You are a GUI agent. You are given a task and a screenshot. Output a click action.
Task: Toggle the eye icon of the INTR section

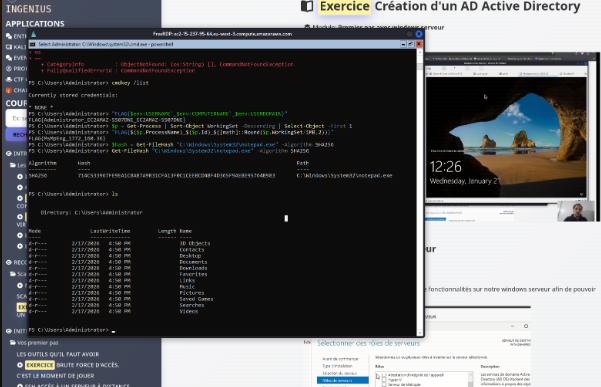click(x=9, y=153)
